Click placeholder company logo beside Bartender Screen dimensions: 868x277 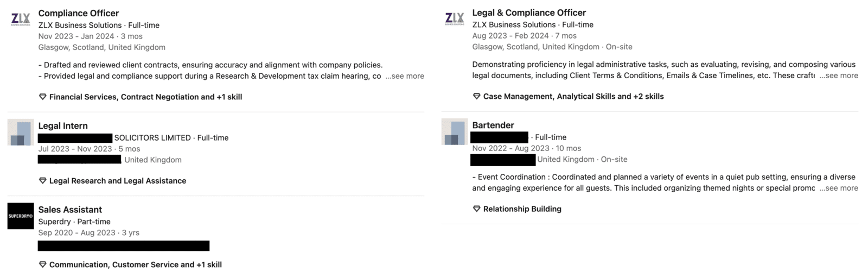point(455,132)
